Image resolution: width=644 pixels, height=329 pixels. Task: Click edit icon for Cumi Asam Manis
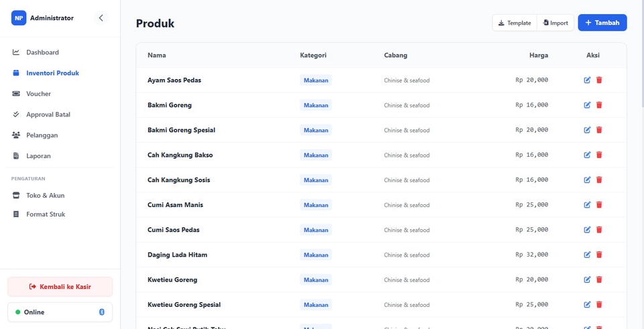click(x=588, y=205)
